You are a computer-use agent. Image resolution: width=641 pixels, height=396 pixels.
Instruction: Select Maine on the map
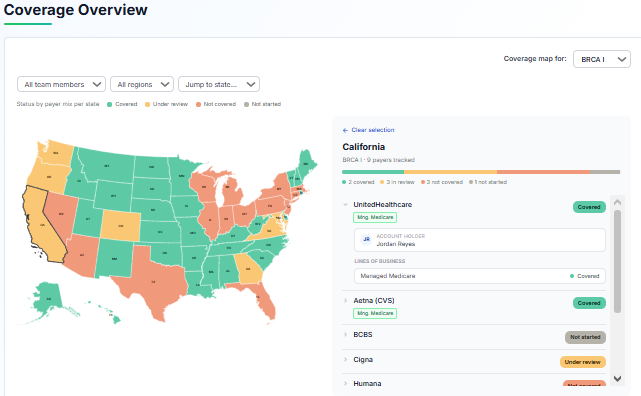[x=306, y=163]
